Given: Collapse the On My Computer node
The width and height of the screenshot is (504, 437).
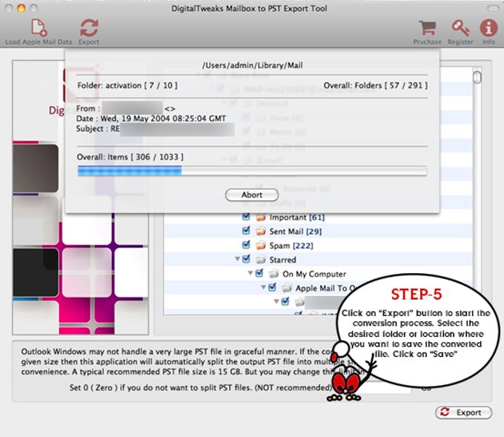Looking at the screenshot, I should [250, 273].
